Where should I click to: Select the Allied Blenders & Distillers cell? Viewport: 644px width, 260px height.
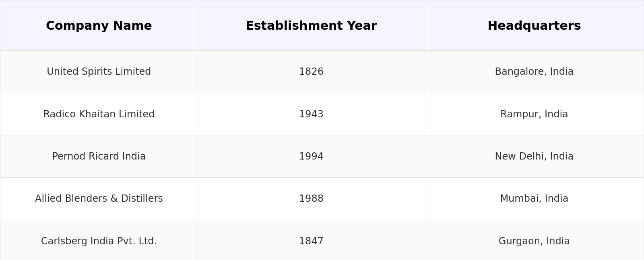click(x=99, y=199)
